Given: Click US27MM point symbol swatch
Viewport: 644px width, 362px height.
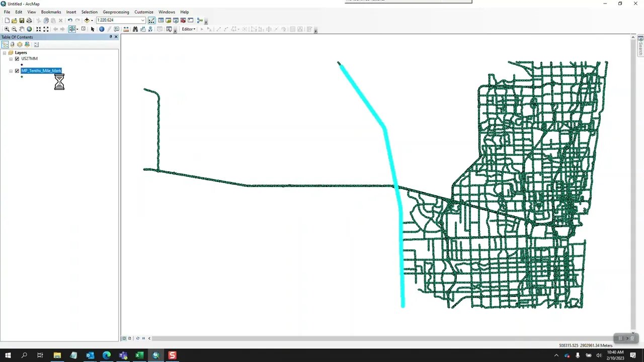Looking at the screenshot, I should (22, 65).
